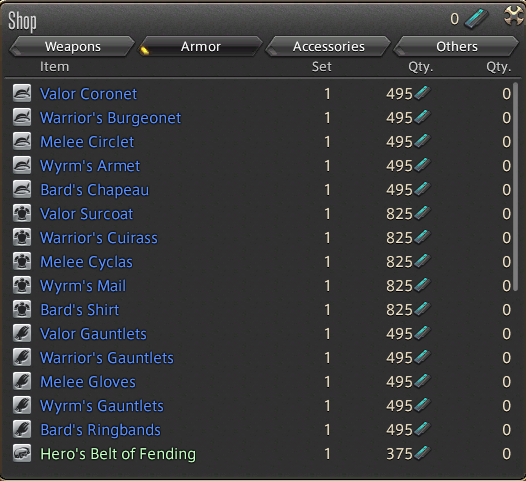Viewport: 526px width, 481px height.
Task: Click the glove icon beside Valor Gauntlets
Action: [22, 333]
